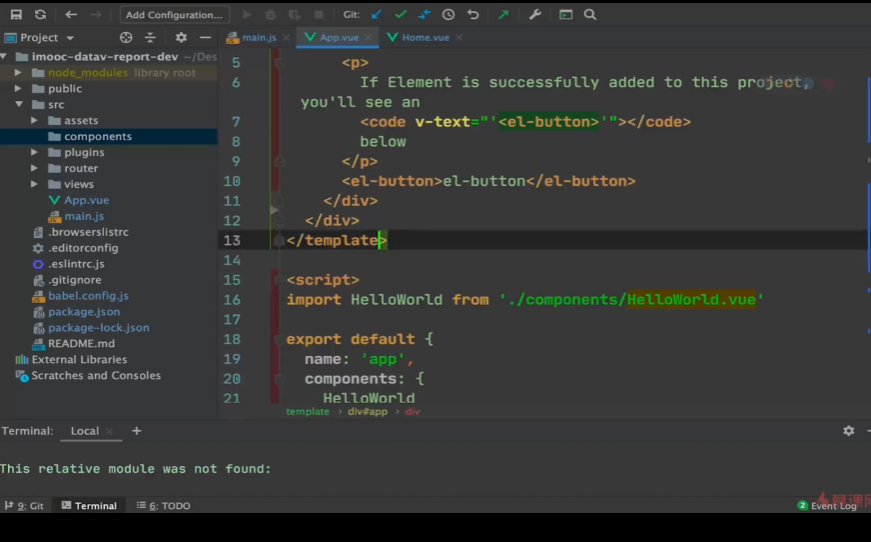Click the Synchronize refresh icon
This screenshot has width=871, height=542.
point(40,15)
